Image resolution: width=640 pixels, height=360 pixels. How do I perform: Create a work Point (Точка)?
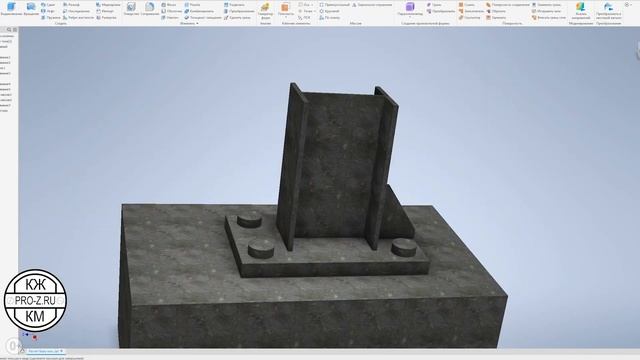pos(305,11)
